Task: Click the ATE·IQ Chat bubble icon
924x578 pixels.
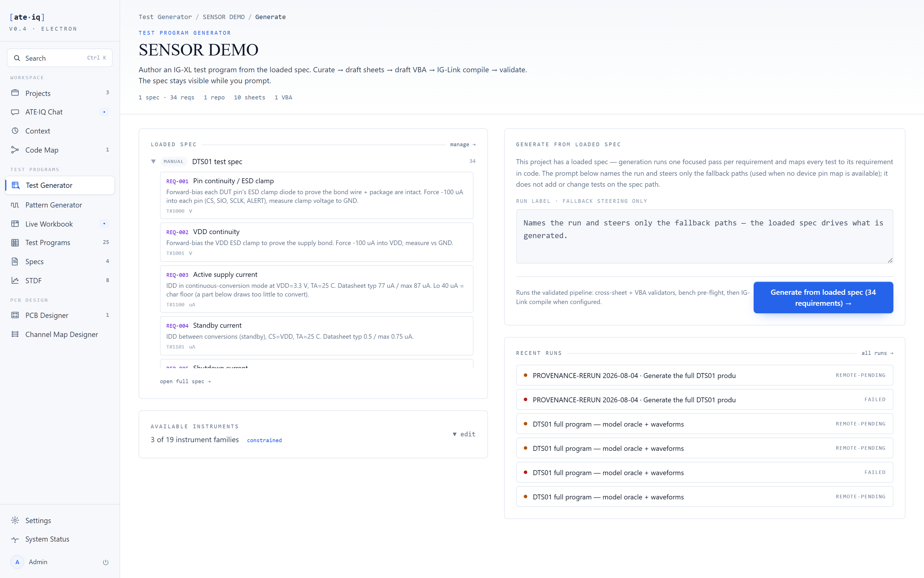Action: [15, 112]
